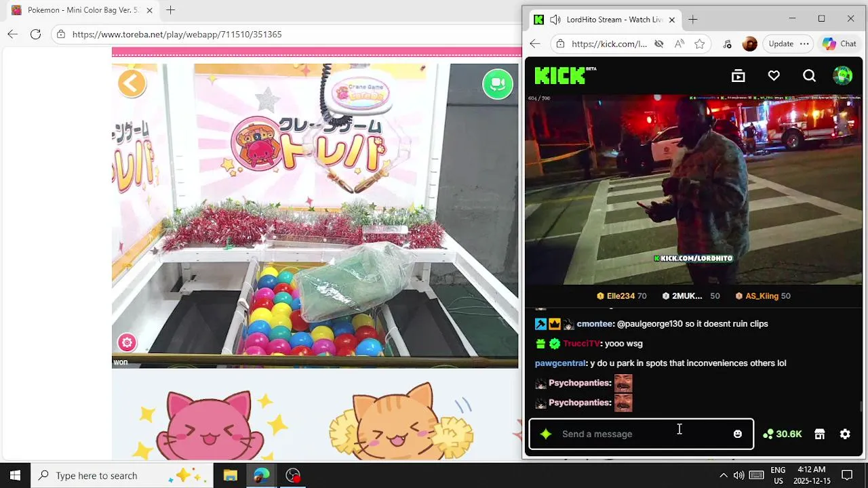
Task: Open Copilot Chat in Edge
Action: pyautogui.click(x=840, y=44)
